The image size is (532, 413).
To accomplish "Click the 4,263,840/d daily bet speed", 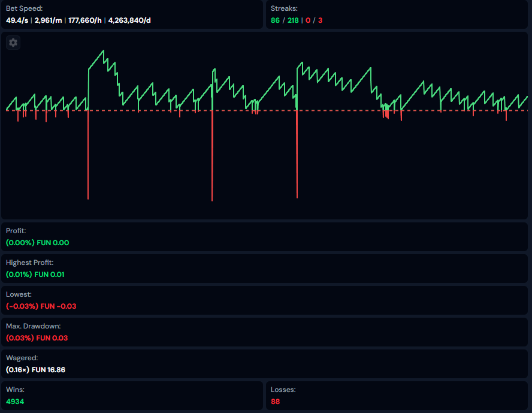I will click(130, 20).
